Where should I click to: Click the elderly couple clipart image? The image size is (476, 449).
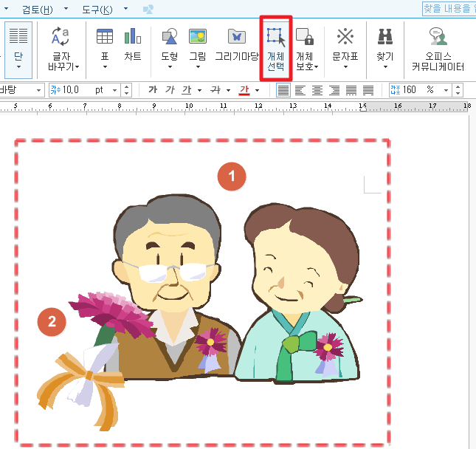click(x=237, y=289)
